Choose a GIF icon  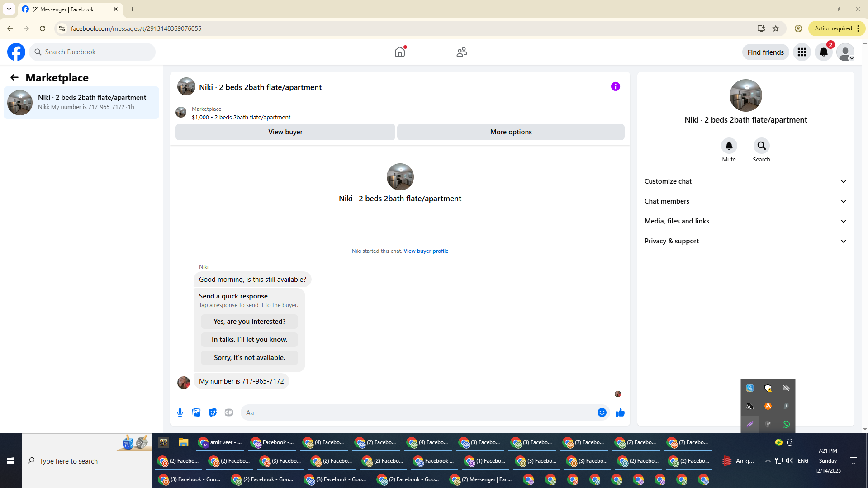pos(229,412)
